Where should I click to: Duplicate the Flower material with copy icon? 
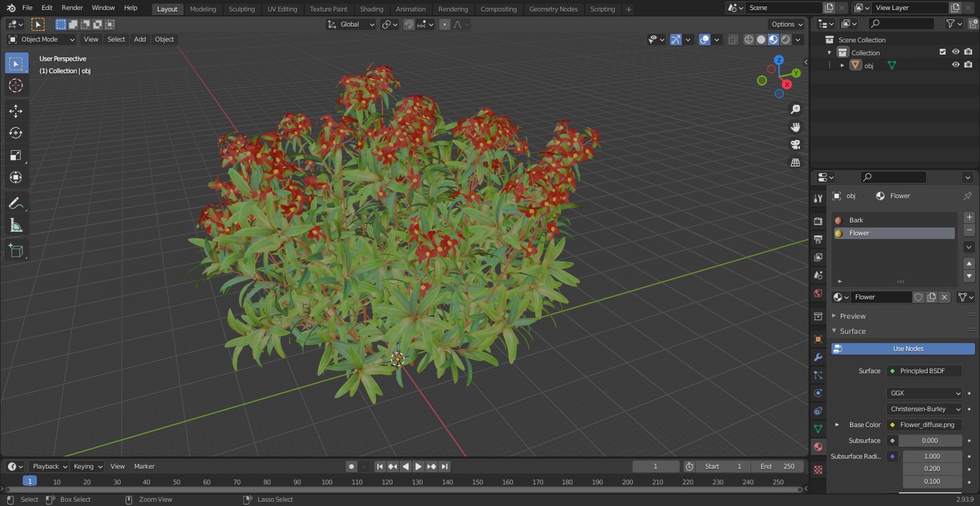point(931,297)
